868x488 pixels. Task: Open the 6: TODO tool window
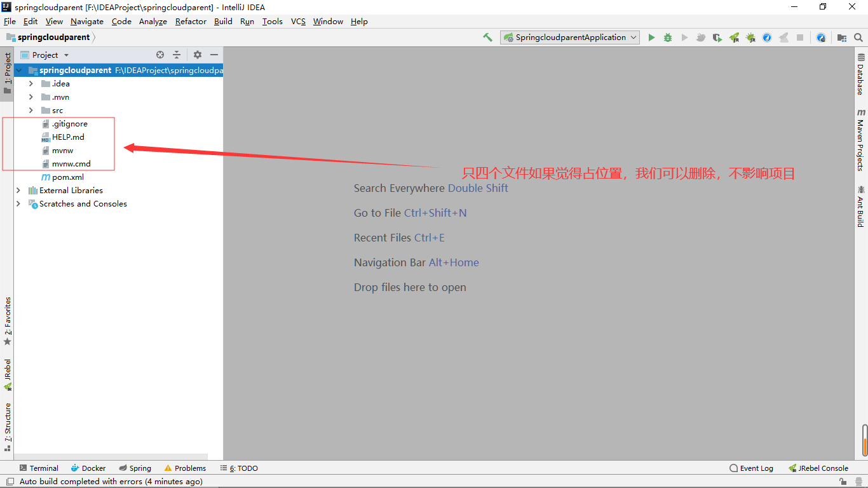(239, 468)
